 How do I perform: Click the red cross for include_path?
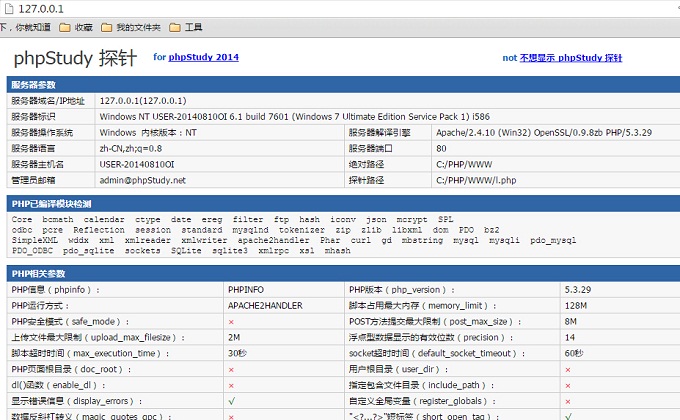pos(568,386)
